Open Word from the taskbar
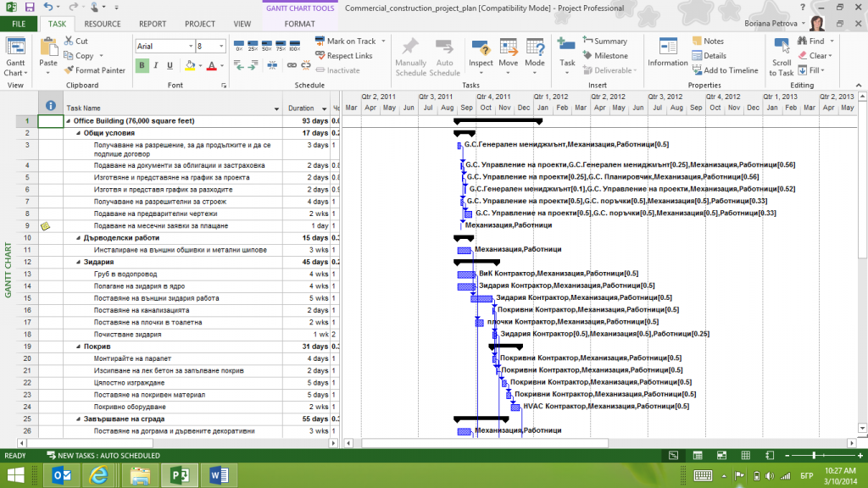This screenshot has height=488, width=868. 220,475
